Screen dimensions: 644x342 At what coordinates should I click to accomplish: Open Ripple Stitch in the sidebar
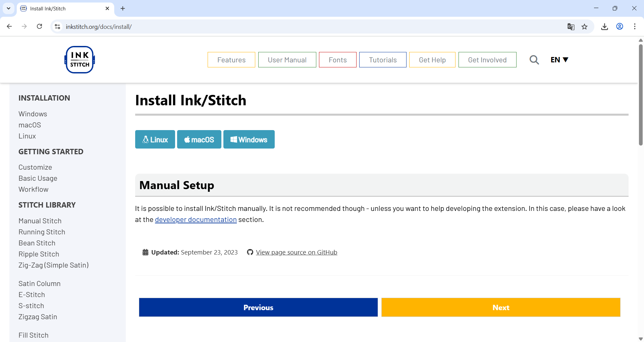[39, 254]
